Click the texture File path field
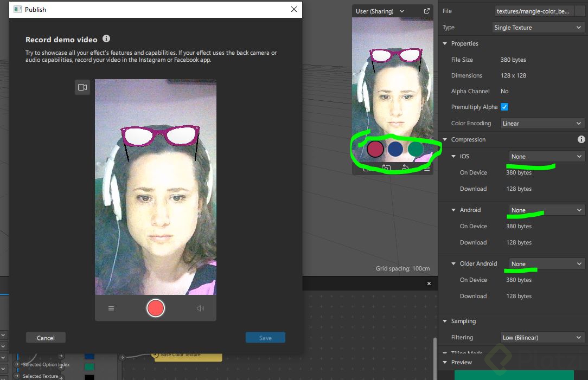Screen dimensions: 588x380 (x=534, y=11)
